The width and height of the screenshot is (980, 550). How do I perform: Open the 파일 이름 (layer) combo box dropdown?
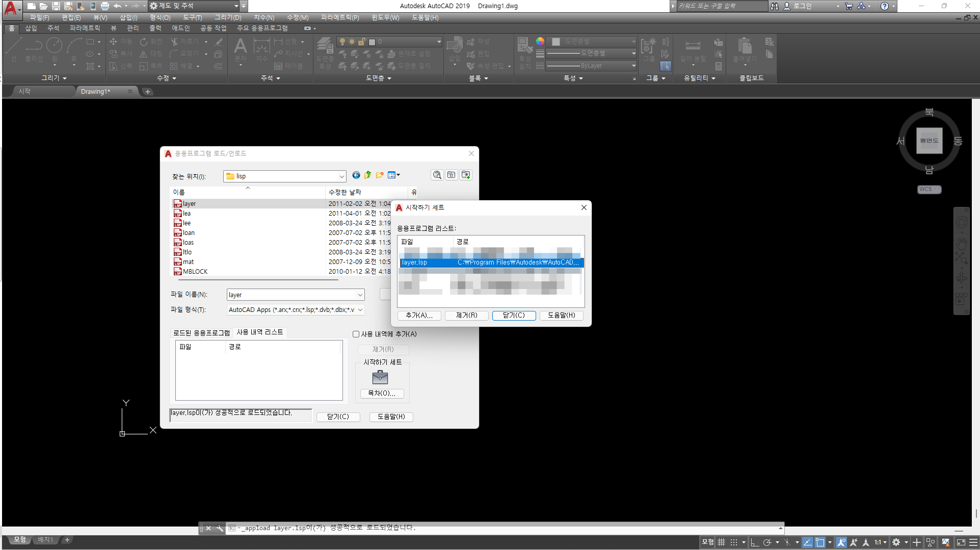pos(360,295)
